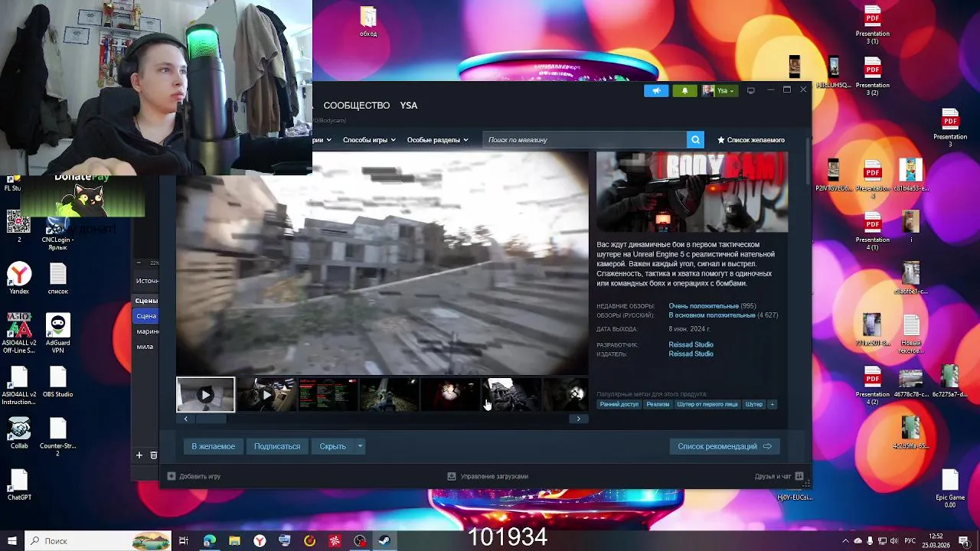This screenshot has height=551, width=980.
Task: Click Добавить игру at Steam bottom
Action: pyautogui.click(x=194, y=476)
